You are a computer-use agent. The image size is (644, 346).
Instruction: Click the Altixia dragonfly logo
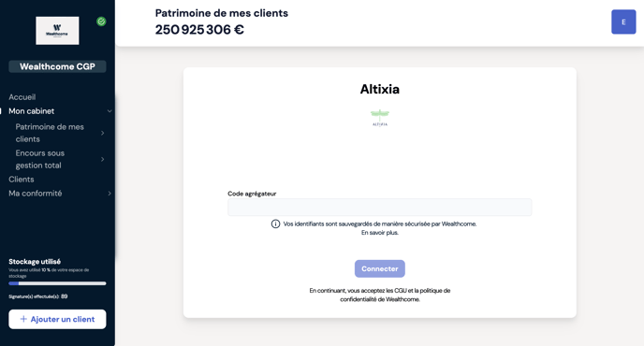[380, 118]
